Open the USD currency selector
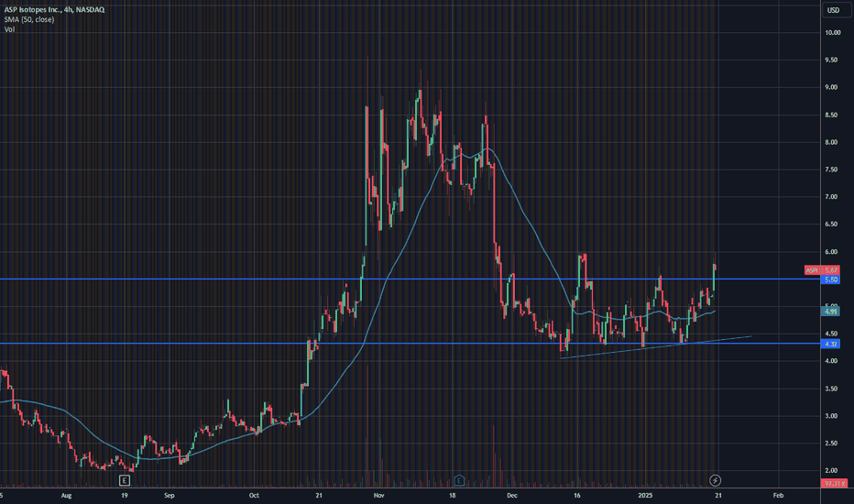This screenshot has width=854, height=504. 833,10
